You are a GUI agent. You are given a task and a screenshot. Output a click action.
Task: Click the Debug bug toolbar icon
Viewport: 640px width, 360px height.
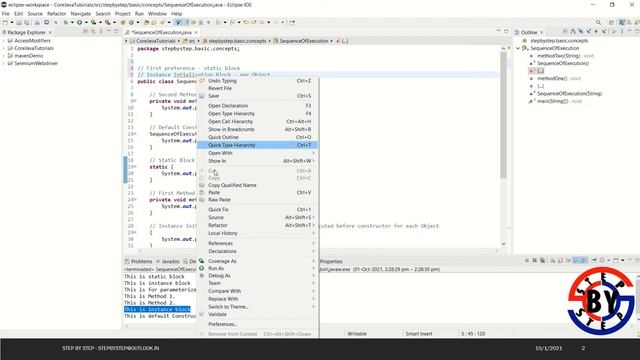65,22
